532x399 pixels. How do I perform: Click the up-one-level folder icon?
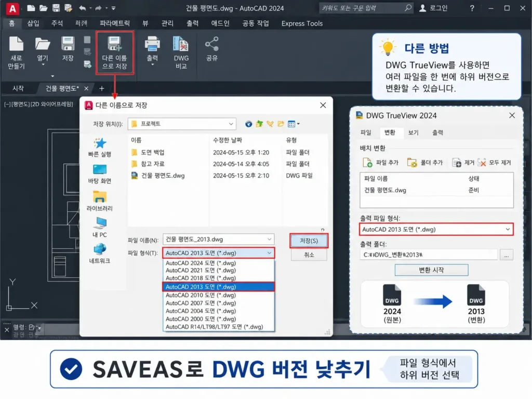(260, 124)
